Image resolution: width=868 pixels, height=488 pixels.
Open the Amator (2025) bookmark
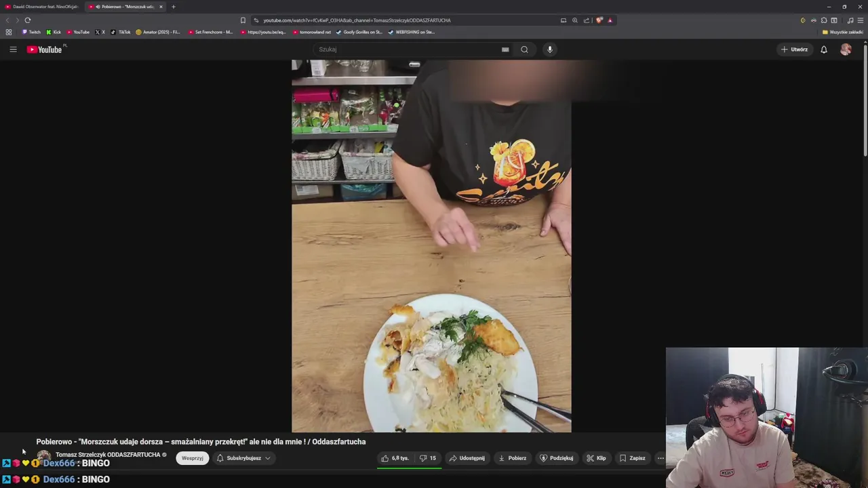157,32
